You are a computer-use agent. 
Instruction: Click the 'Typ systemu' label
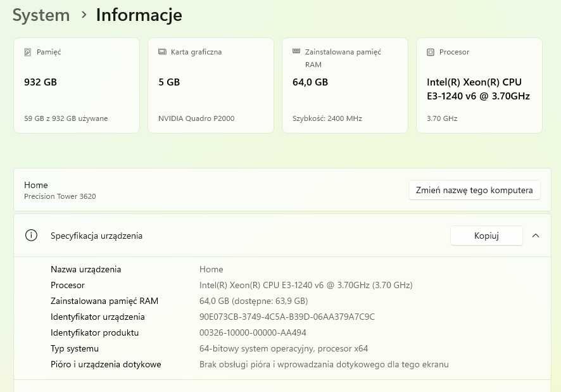(75, 348)
